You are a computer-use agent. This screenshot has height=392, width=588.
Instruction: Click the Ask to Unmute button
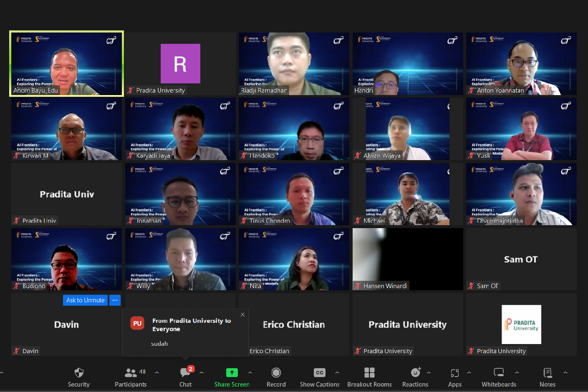pyautogui.click(x=85, y=300)
